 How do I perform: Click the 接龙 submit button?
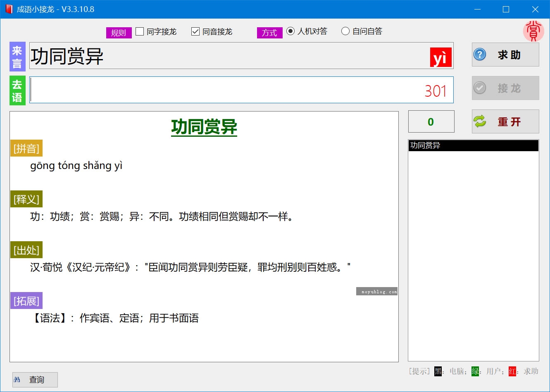pos(505,88)
